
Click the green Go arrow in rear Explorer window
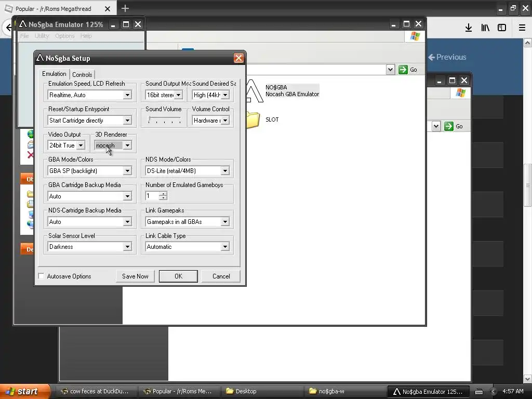pyautogui.click(x=448, y=126)
